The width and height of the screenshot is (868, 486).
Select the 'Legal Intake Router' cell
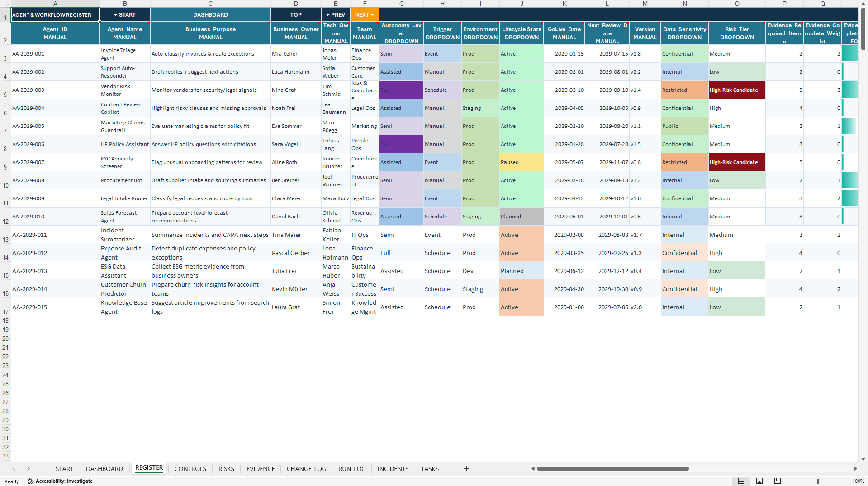click(125, 198)
